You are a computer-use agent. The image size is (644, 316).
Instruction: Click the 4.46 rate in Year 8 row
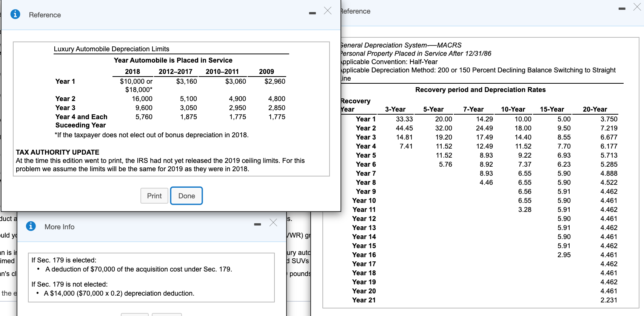486,183
